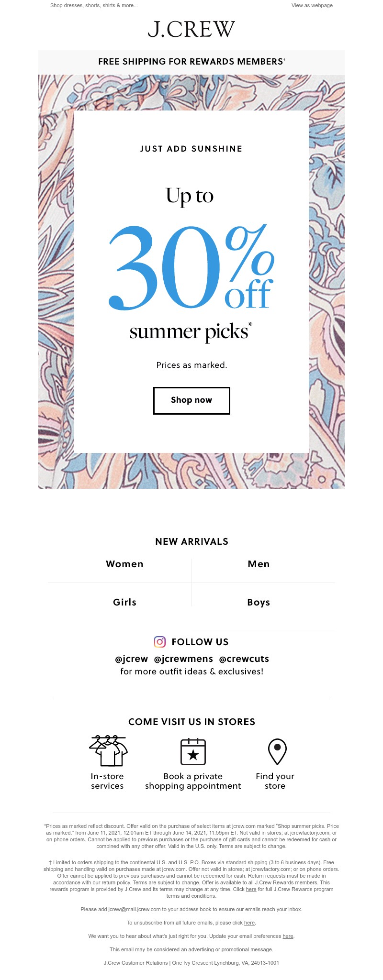Visit the @jcrewmens Instagram handle

click(183, 659)
